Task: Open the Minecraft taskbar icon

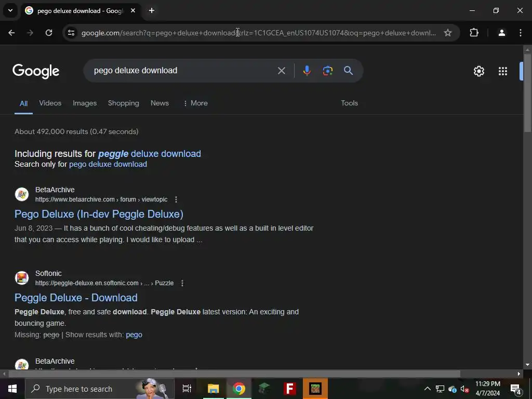Action: tap(315, 389)
